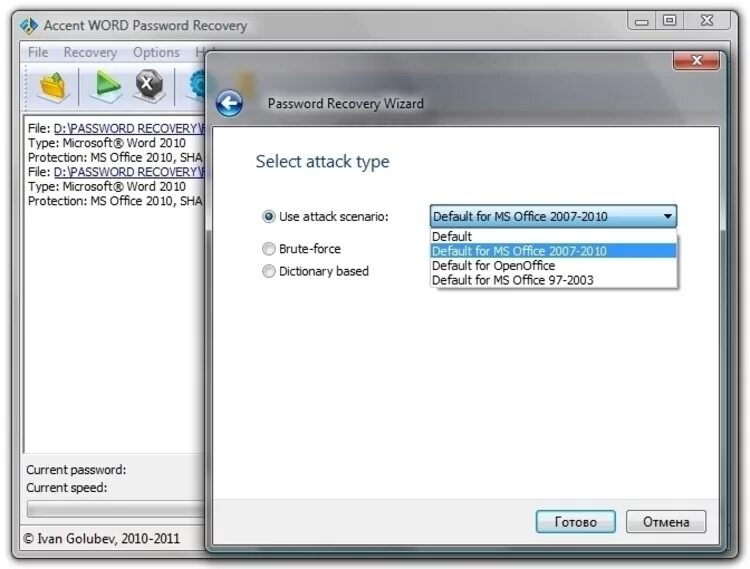Close the Accent WORD Password Recovery main window
The width and height of the screenshot is (750, 569).
[x=707, y=21]
